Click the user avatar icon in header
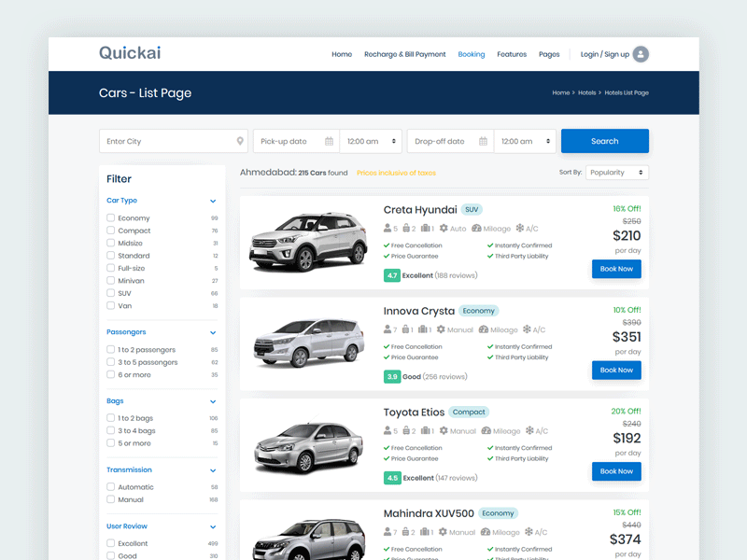747x560 pixels. coord(641,54)
